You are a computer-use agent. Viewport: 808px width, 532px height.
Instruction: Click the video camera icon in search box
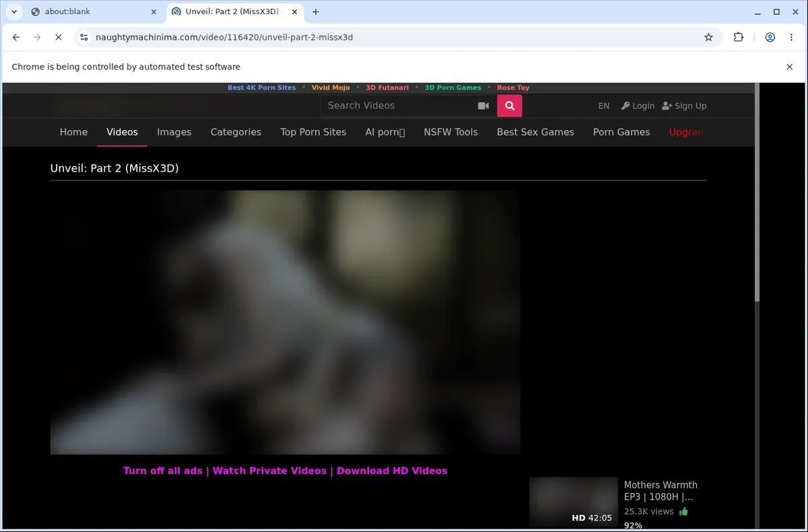483,106
